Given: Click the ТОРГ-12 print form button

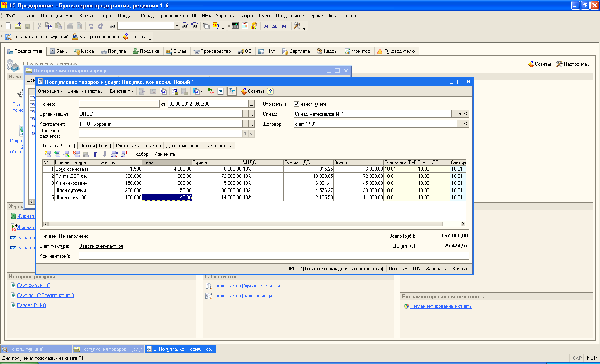Looking at the screenshot, I should [333, 269].
